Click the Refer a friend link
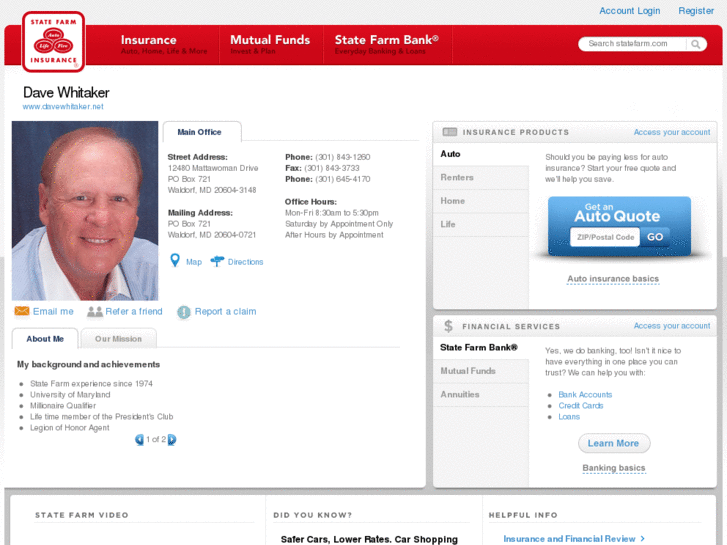727x545 pixels. click(x=134, y=311)
